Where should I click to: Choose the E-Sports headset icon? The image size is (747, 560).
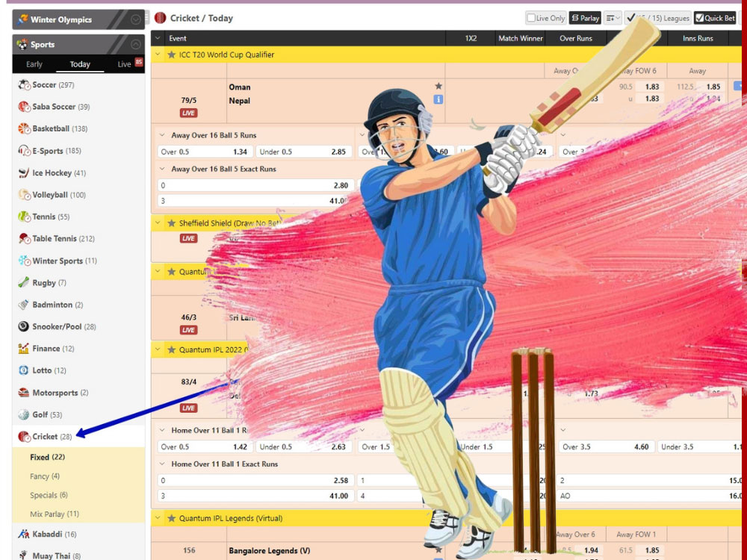tap(24, 151)
